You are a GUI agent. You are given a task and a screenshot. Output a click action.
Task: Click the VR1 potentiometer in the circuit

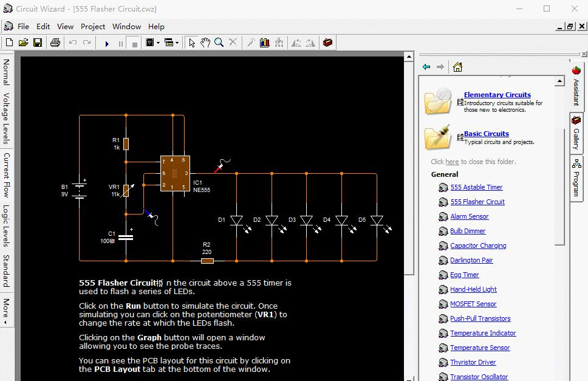coord(126,191)
